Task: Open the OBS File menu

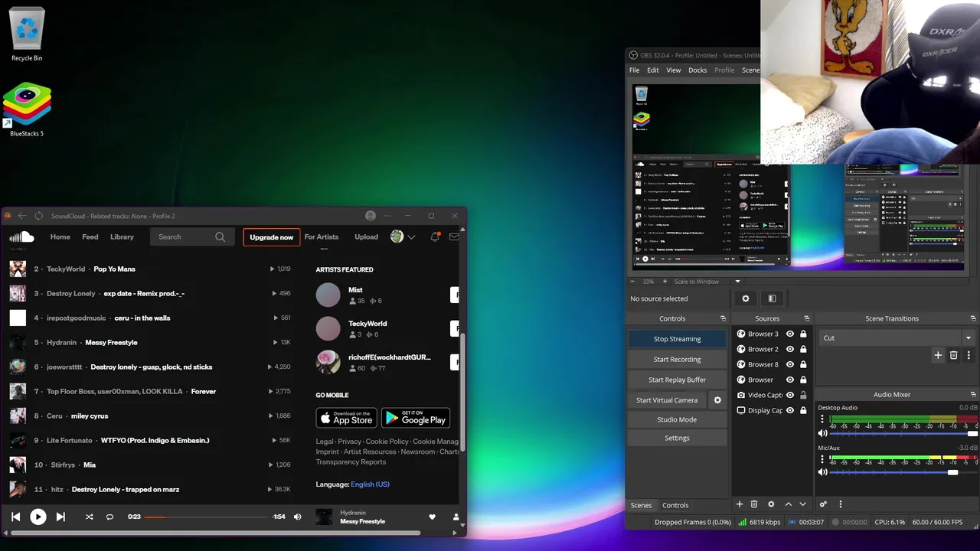Action: (x=635, y=70)
